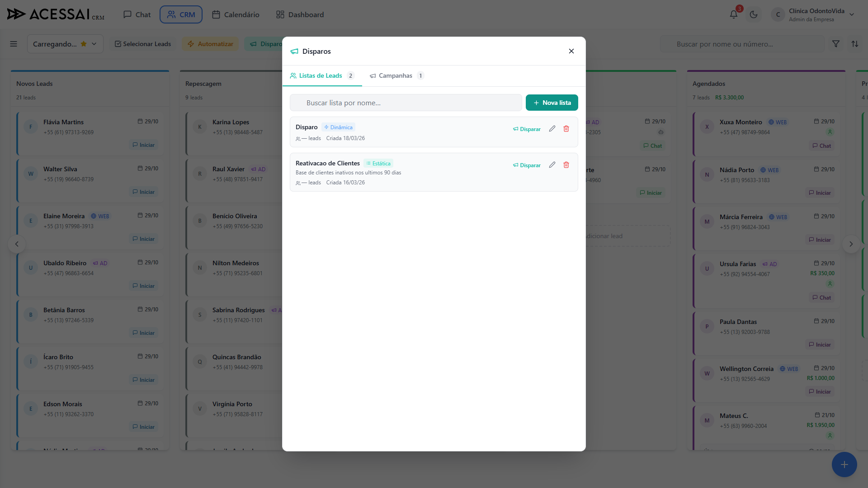Screen dimensions: 868x488
Task: Click the star favorite icon in pipeline selector
Action: point(84,44)
